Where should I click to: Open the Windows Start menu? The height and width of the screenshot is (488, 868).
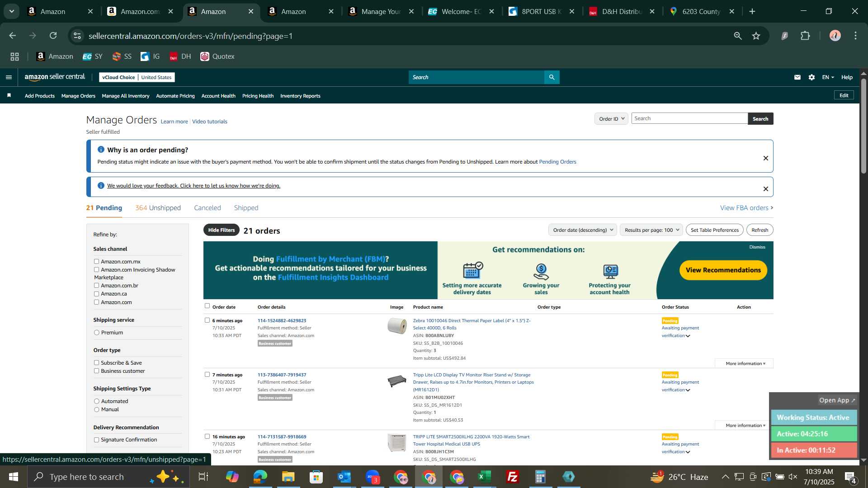point(13,477)
